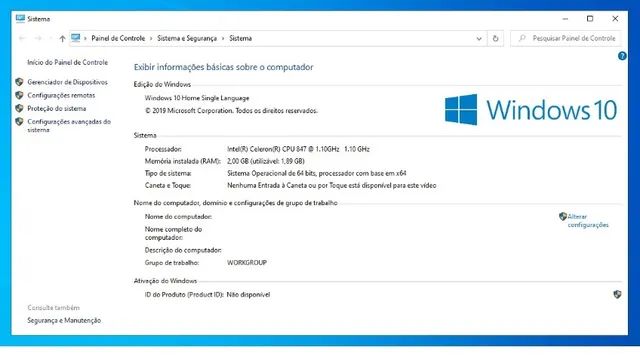Viewport: 640px width, 362px height.
Task: Click the Back navigation arrow
Action: tap(22, 38)
